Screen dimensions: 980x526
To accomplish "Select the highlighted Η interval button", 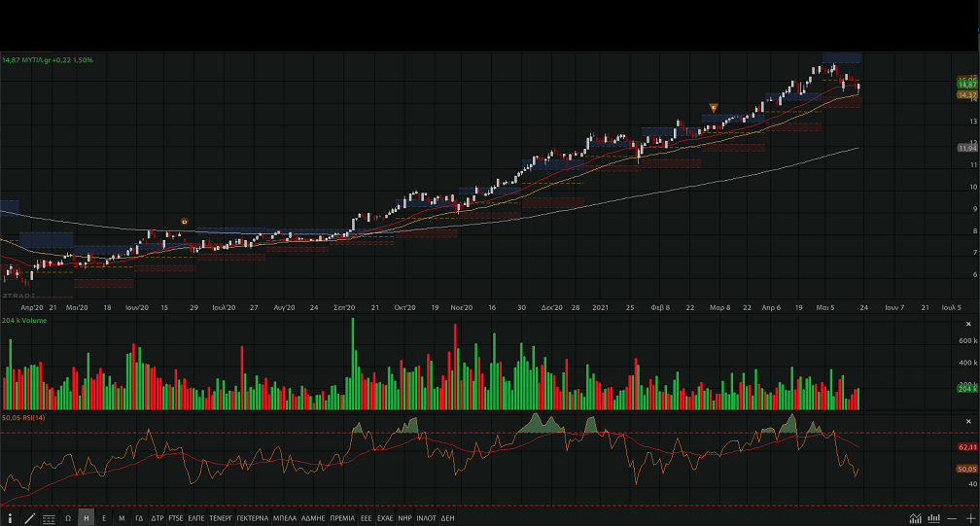I will click(x=87, y=518).
